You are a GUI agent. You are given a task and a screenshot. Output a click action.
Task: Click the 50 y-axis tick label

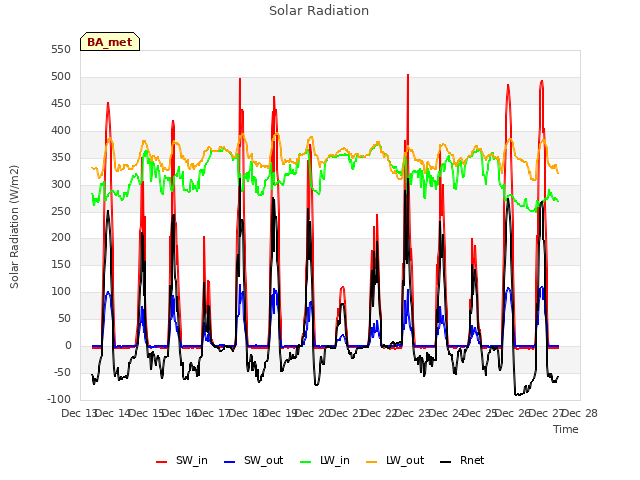[x=64, y=318]
